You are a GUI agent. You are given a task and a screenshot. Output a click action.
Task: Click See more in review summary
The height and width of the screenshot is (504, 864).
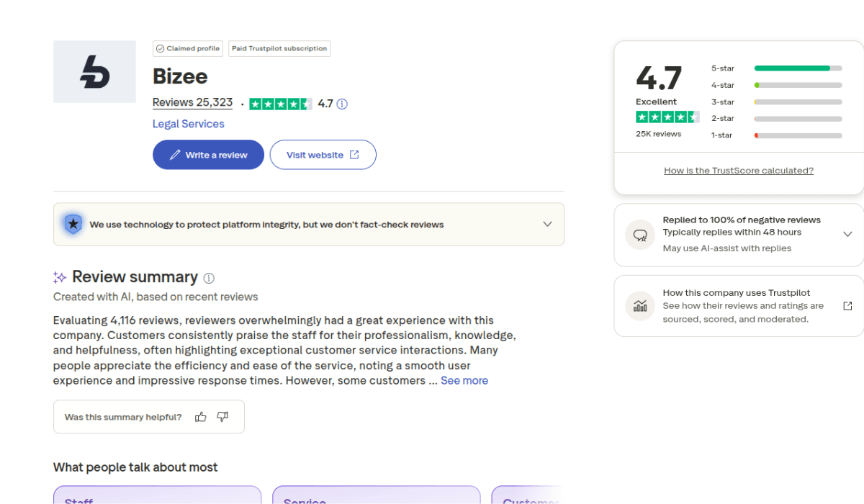pos(464,380)
